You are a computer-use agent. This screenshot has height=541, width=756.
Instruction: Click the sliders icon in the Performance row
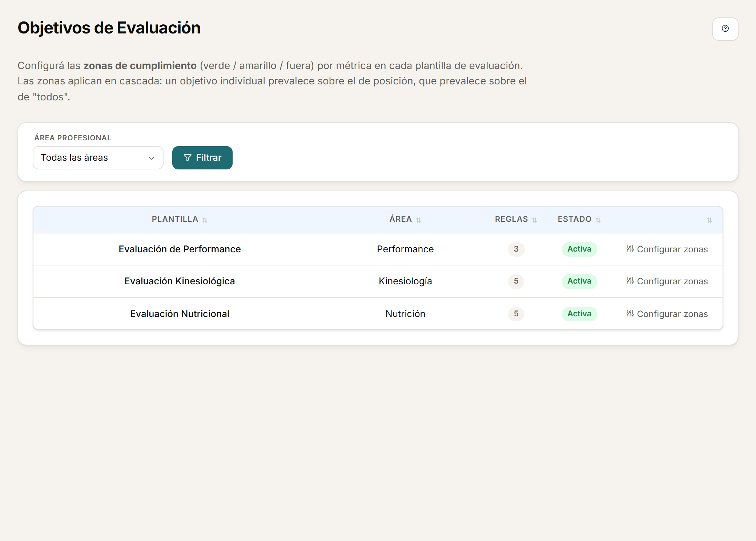[630, 249]
